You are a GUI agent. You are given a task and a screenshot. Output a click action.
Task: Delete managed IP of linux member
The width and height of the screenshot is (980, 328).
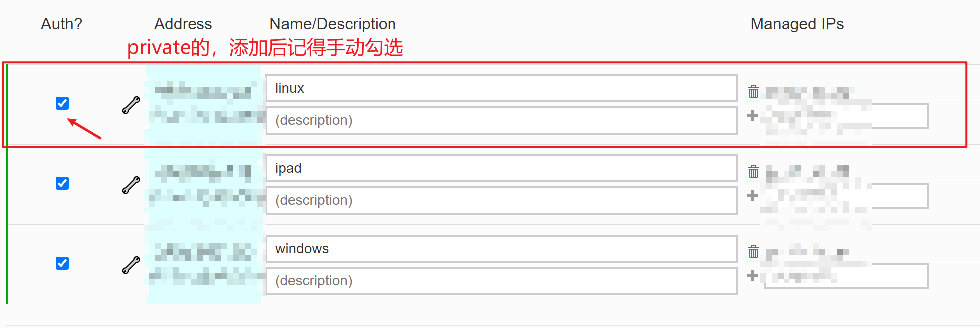coord(753,92)
